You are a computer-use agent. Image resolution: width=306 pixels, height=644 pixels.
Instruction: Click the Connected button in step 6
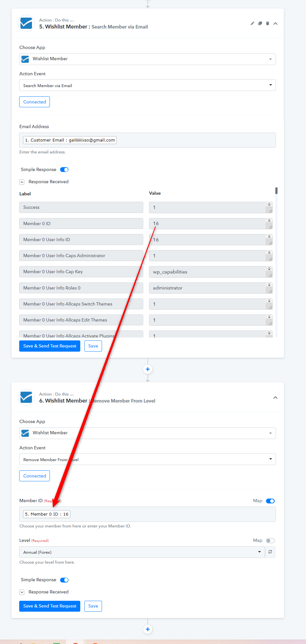(x=35, y=476)
